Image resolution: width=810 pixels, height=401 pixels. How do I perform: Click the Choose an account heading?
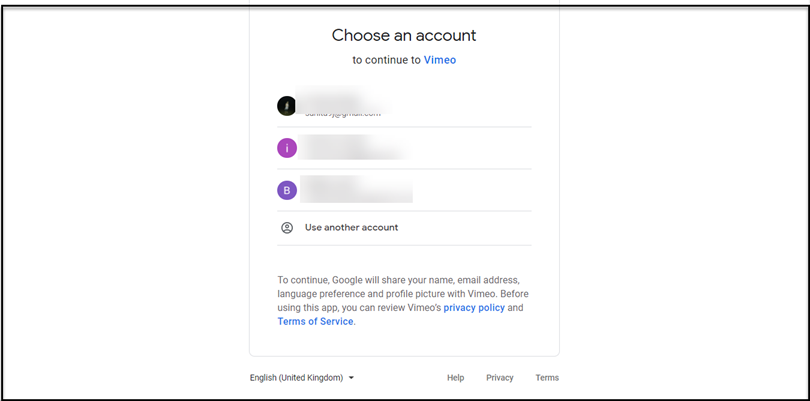tap(404, 35)
